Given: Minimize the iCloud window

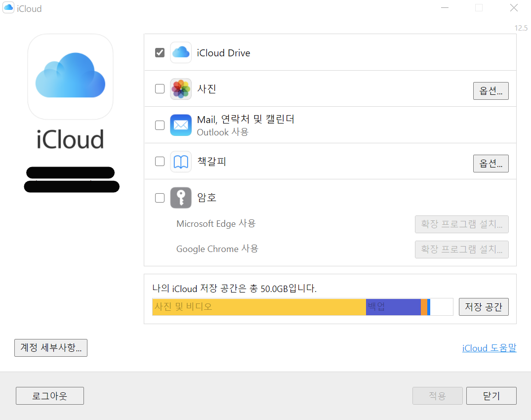Looking at the screenshot, I should [445, 8].
